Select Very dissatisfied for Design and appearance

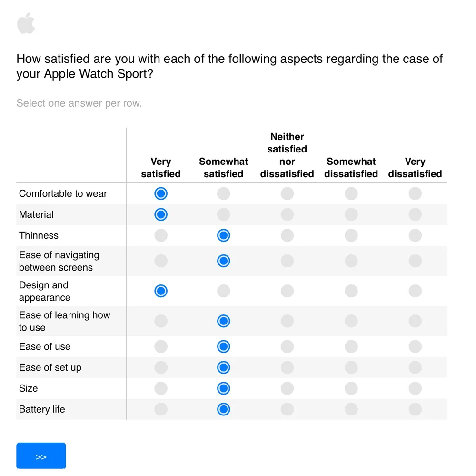415,291
